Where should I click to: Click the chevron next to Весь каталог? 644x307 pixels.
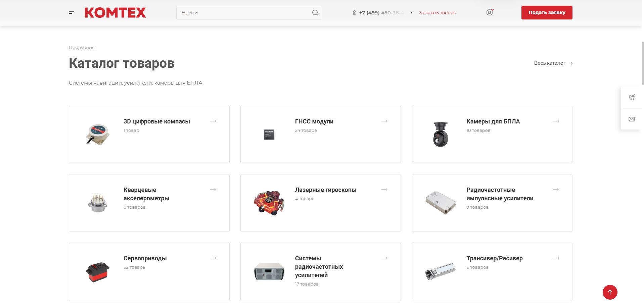coord(571,63)
